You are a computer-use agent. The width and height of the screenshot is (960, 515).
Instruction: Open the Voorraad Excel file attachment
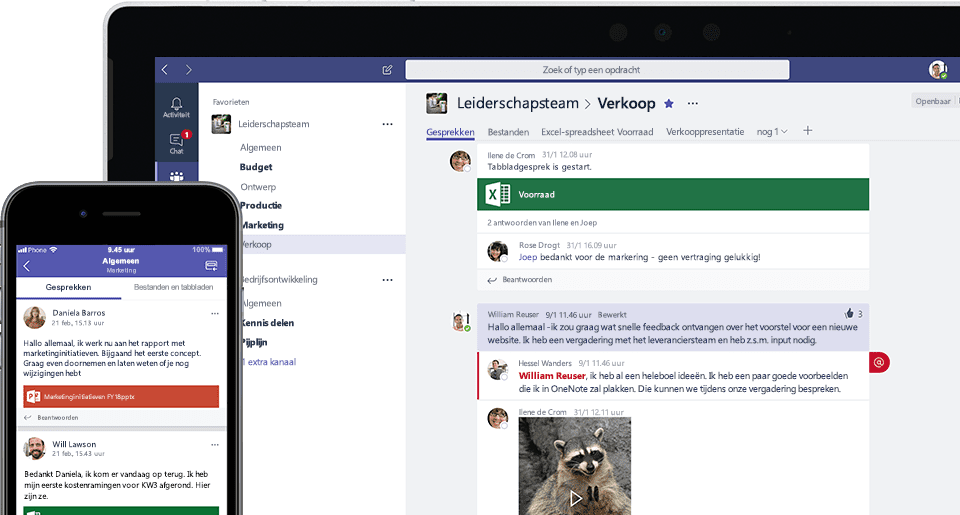point(673,194)
